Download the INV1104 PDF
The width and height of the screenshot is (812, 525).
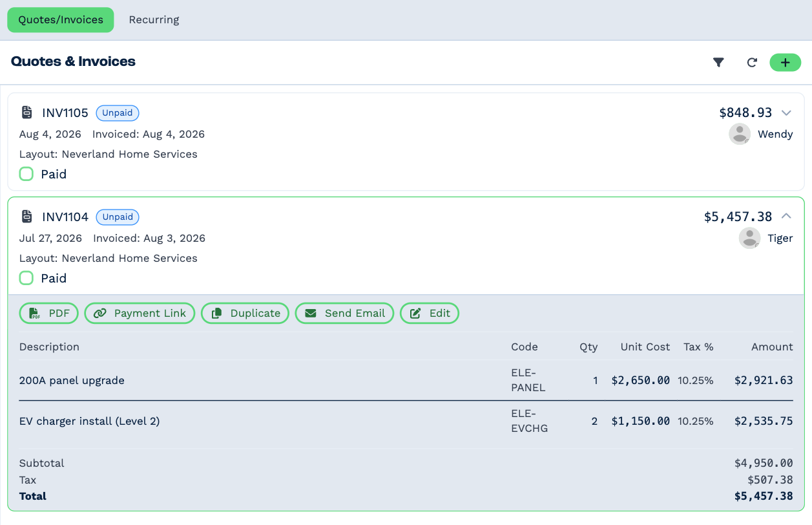click(49, 314)
